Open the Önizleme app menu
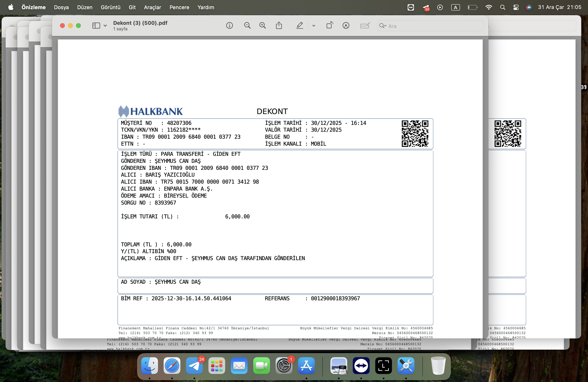The image size is (588, 382). tap(34, 7)
